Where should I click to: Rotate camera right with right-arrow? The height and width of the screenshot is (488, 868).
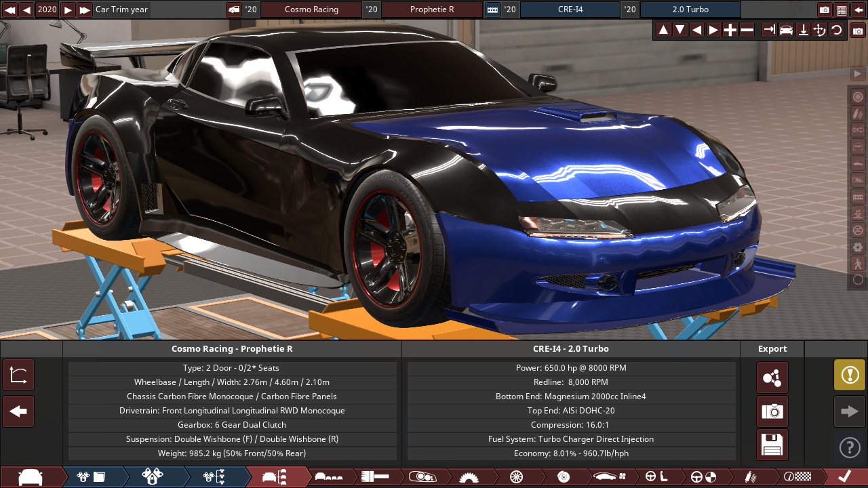pos(713,30)
